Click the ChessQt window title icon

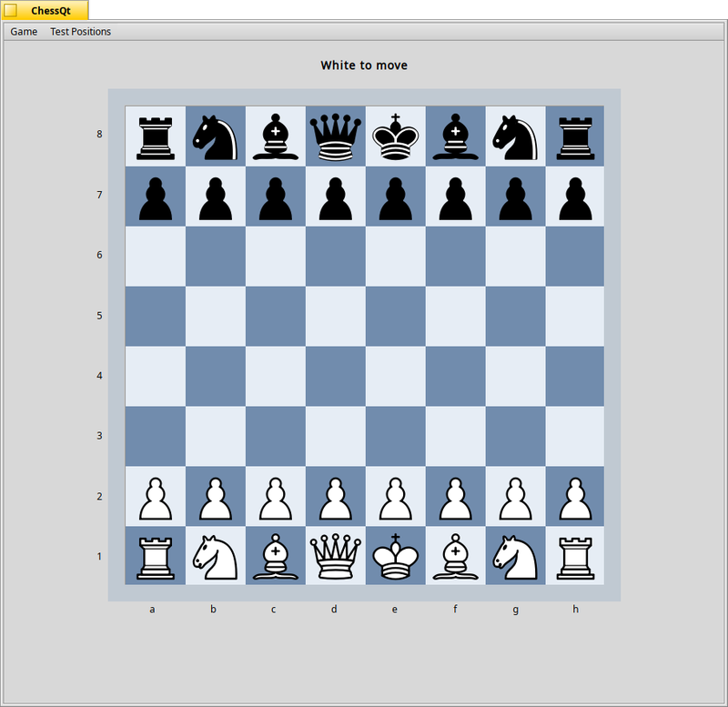(x=11, y=10)
